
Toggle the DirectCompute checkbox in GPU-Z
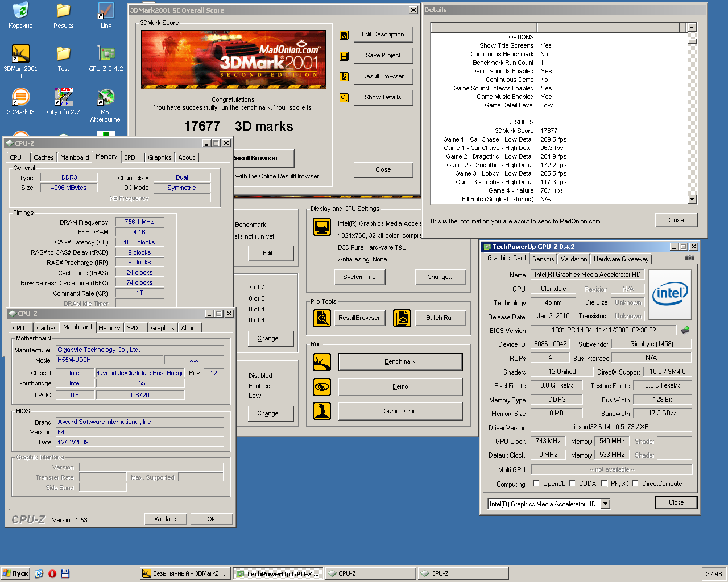point(635,484)
